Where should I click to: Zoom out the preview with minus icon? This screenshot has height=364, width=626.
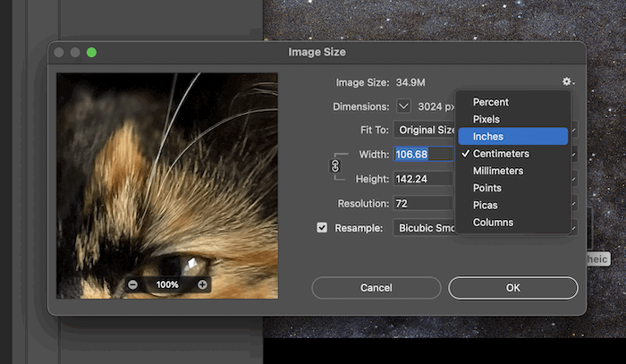pyautogui.click(x=133, y=284)
